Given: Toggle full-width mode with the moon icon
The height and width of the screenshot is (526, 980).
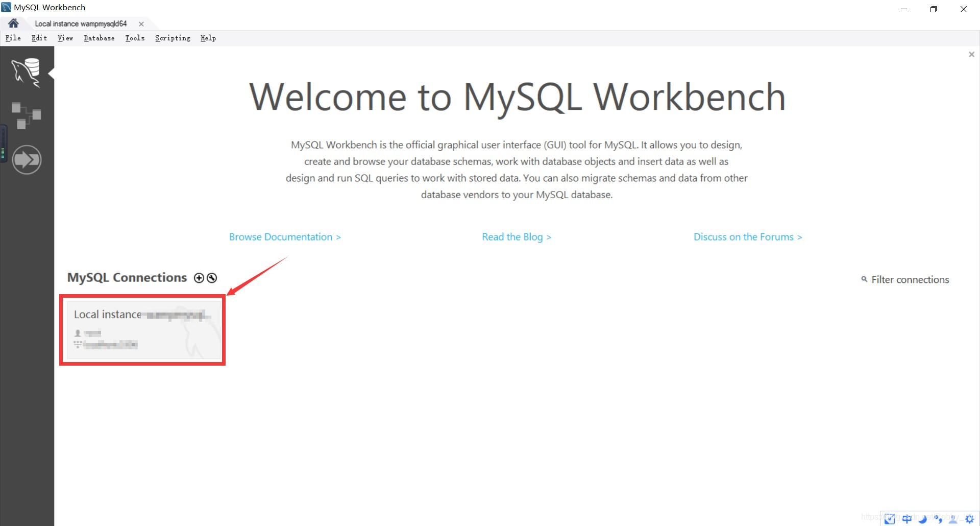Looking at the screenshot, I should (x=923, y=519).
